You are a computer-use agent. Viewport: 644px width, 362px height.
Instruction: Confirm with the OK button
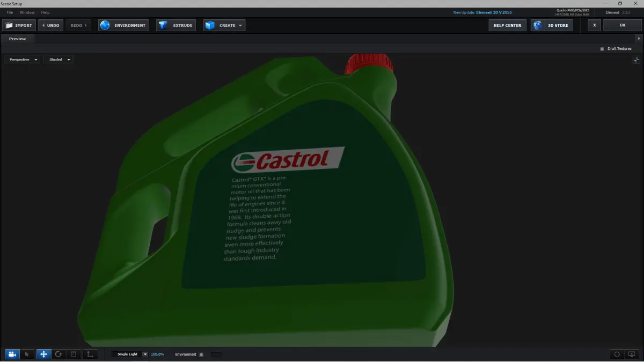[623, 25]
